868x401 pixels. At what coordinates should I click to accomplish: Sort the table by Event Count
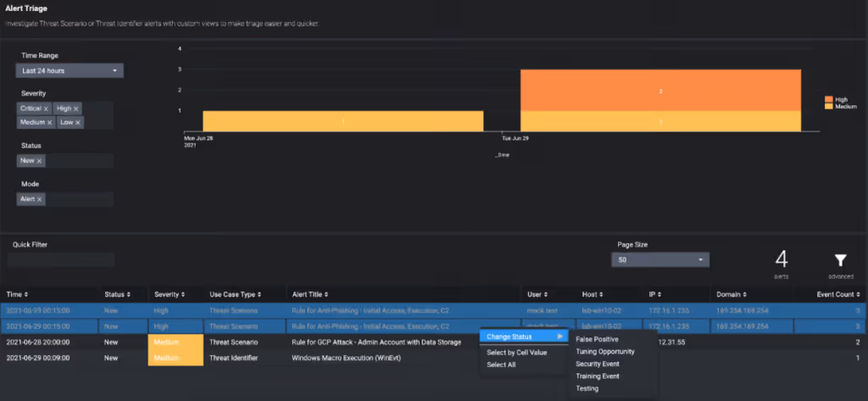click(x=838, y=295)
